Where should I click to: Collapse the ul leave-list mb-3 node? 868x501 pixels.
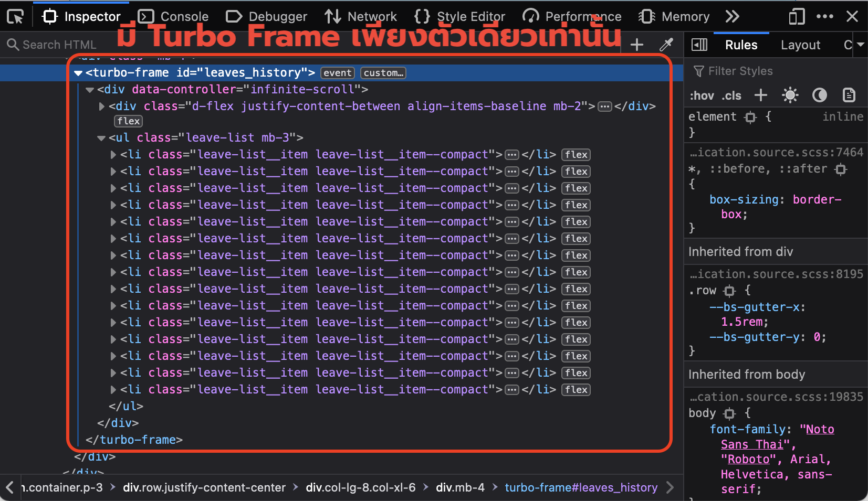[x=101, y=138]
